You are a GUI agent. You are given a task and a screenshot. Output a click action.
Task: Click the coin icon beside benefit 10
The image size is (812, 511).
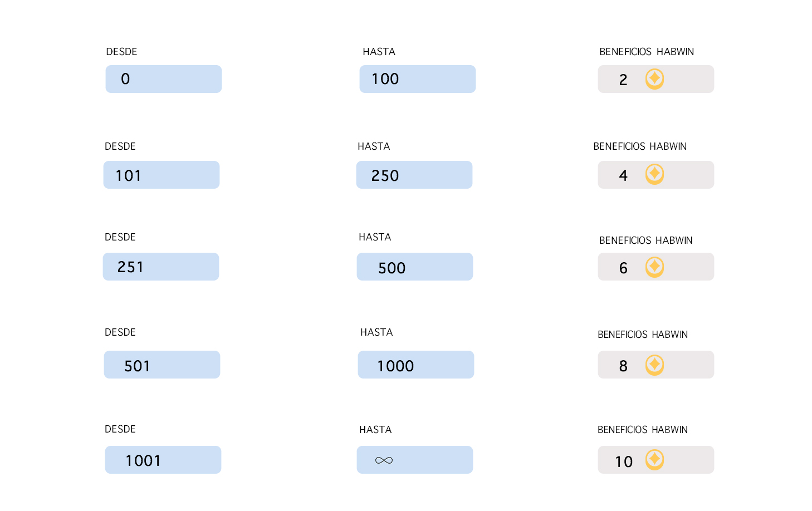click(654, 460)
